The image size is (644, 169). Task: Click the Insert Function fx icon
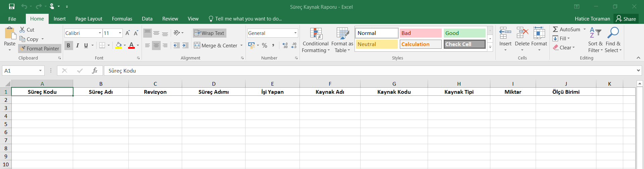[x=95, y=71]
